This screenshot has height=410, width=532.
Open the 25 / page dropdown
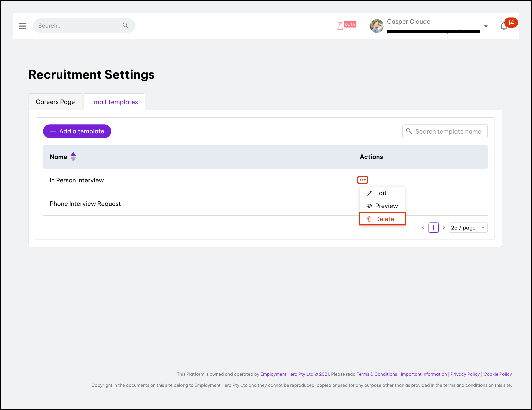tap(468, 227)
